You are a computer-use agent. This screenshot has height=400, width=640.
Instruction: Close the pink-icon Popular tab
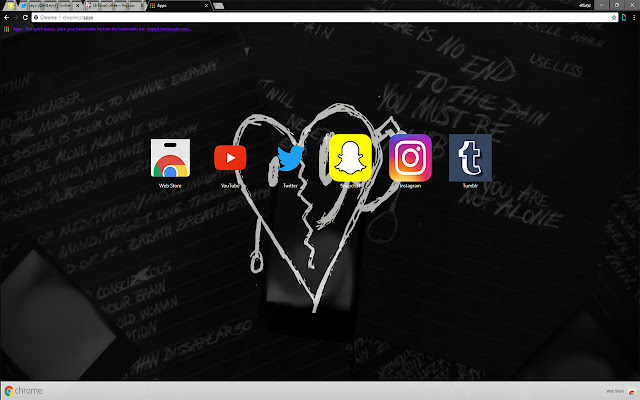tap(142, 6)
